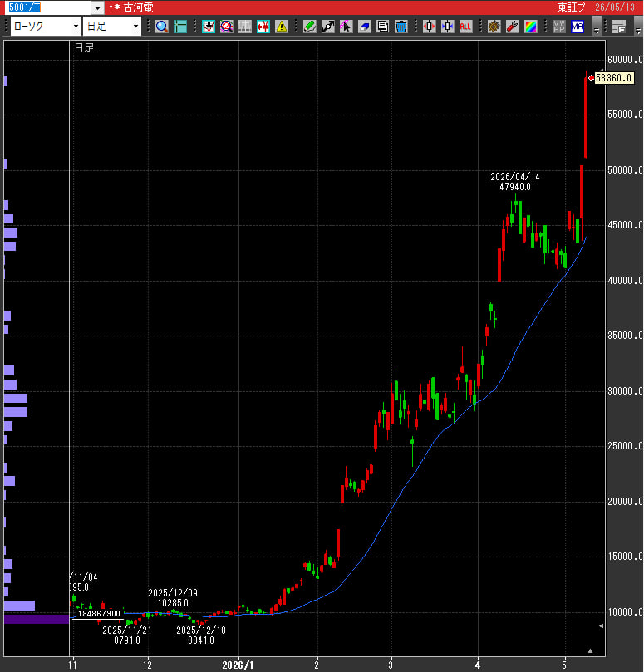Click candle narrow icon with inward arrows

pos(448,27)
